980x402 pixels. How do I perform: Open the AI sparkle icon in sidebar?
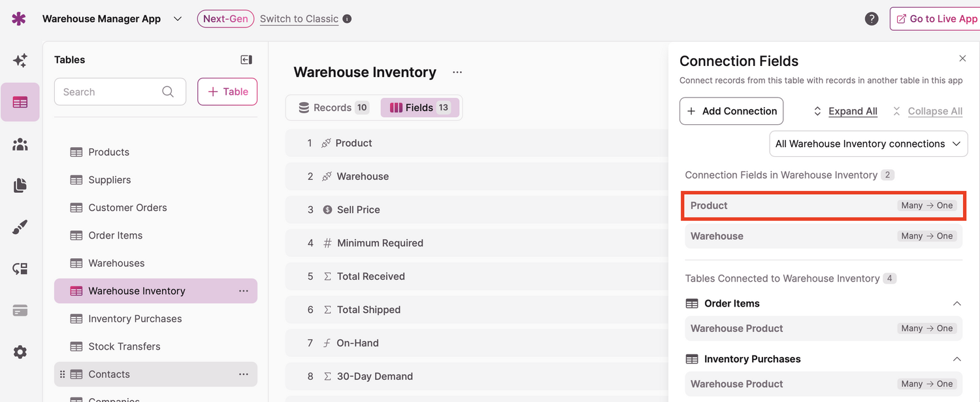[20, 61]
